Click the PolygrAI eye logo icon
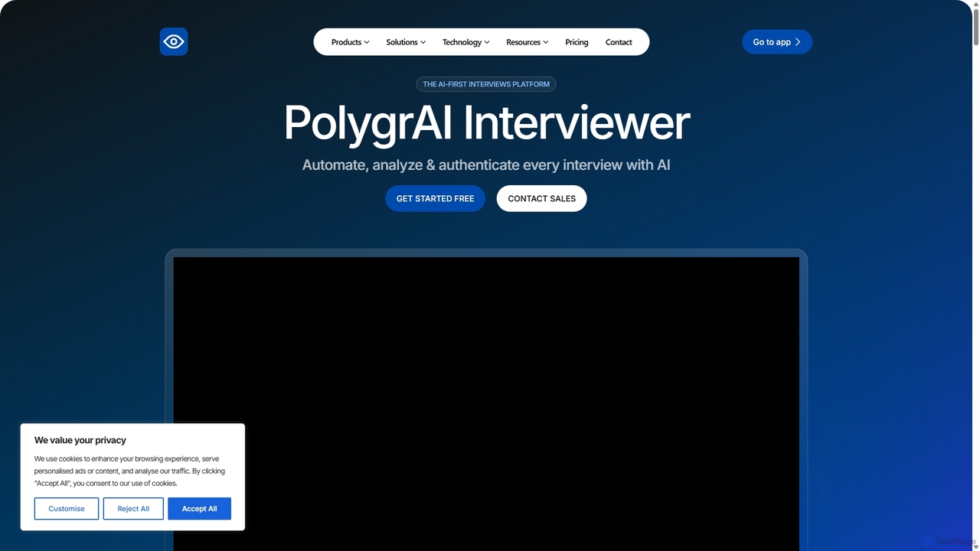 (174, 41)
